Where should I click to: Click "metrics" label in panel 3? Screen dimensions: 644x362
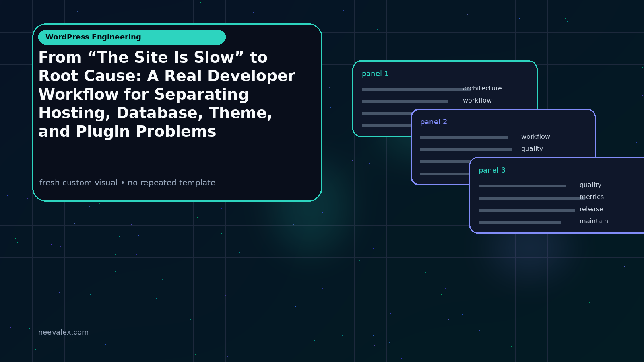[592, 197]
